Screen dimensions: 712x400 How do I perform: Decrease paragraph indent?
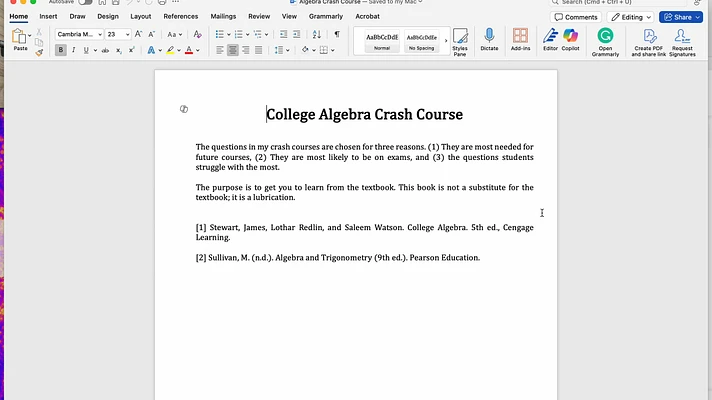coord(283,35)
